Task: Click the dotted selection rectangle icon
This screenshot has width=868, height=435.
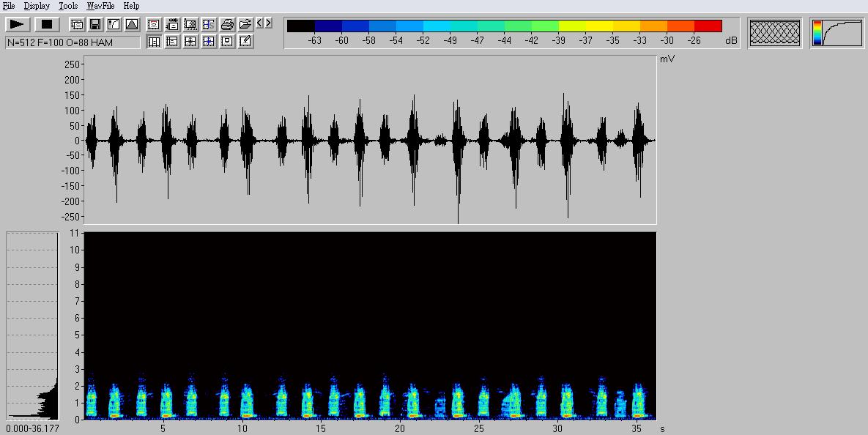Action: [x=190, y=24]
